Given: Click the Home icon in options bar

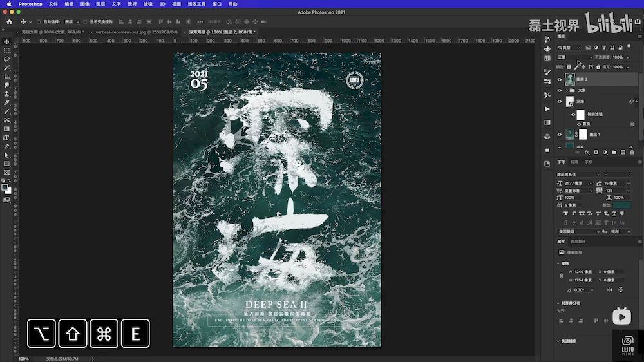Looking at the screenshot, I should pyautogui.click(x=9, y=21).
